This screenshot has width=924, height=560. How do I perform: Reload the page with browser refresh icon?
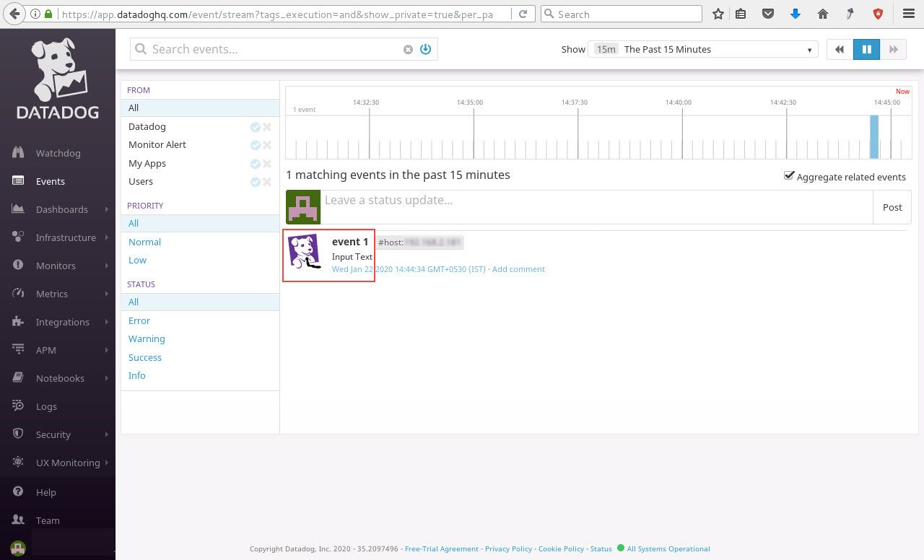coord(525,14)
